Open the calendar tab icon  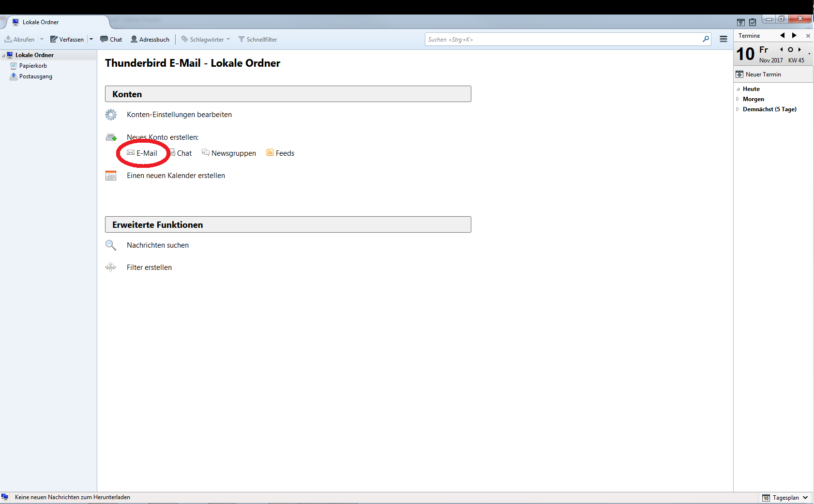click(x=740, y=22)
